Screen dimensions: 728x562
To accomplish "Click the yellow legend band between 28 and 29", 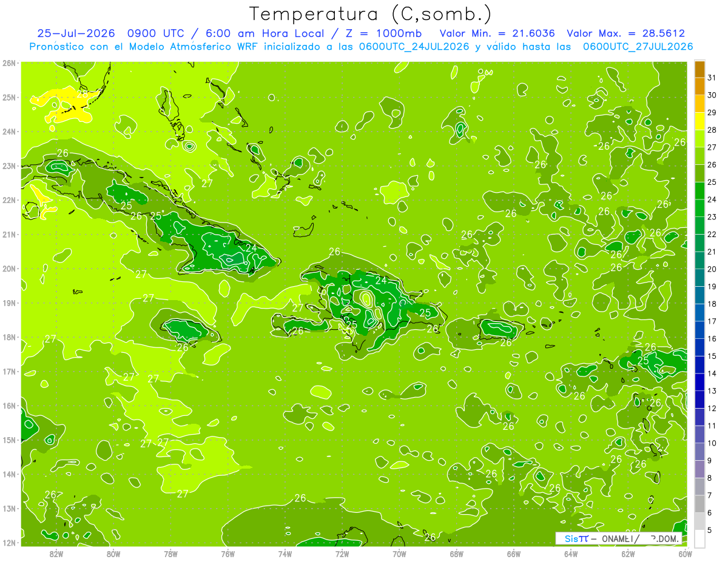I will (x=699, y=121).
